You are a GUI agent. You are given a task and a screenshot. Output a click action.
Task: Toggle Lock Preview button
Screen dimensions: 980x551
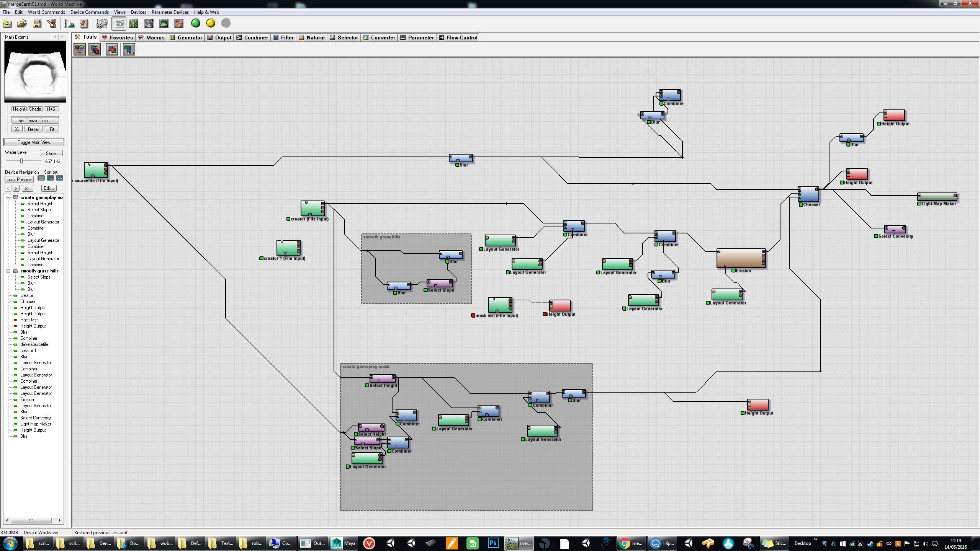tap(19, 179)
